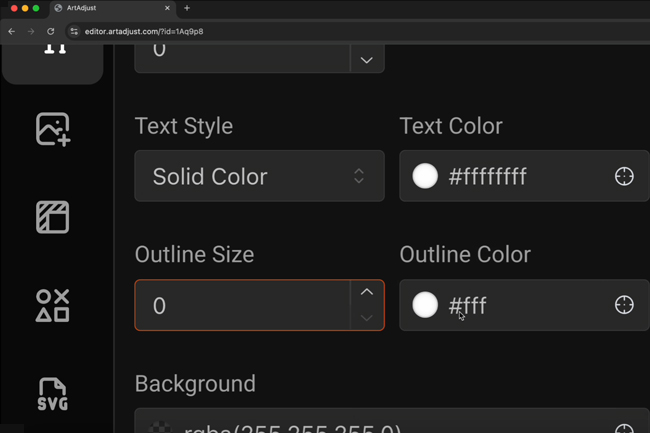Click the browser back arrow

tap(12, 31)
